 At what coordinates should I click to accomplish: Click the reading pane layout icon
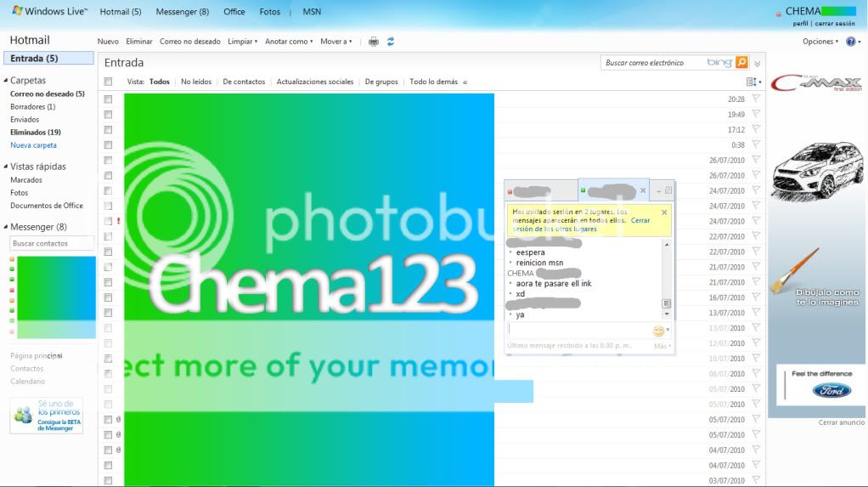click(x=752, y=82)
